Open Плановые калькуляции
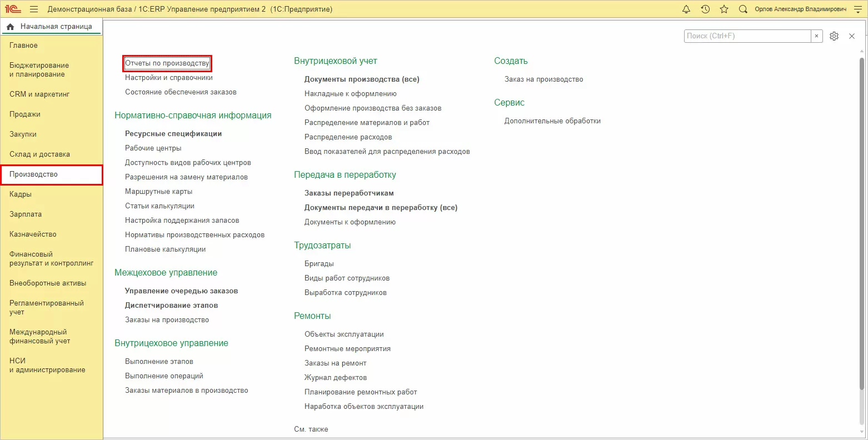The height and width of the screenshot is (440, 868). coord(166,249)
